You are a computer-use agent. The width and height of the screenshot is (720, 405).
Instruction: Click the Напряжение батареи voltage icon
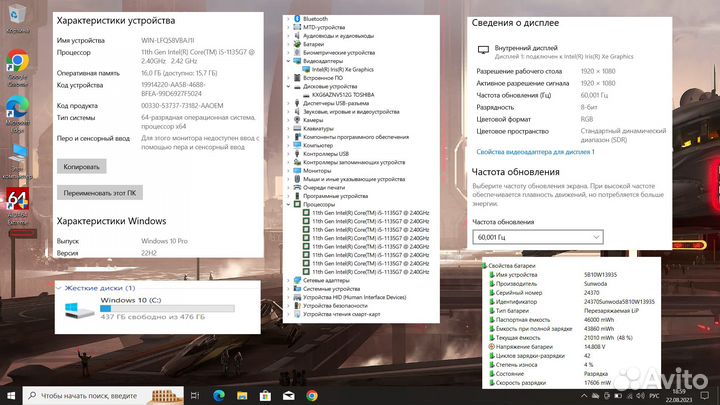click(491, 347)
